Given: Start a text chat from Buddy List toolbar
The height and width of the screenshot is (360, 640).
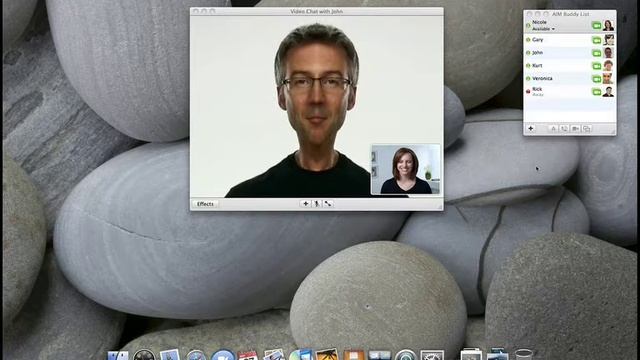Looking at the screenshot, I should [x=553, y=129].
